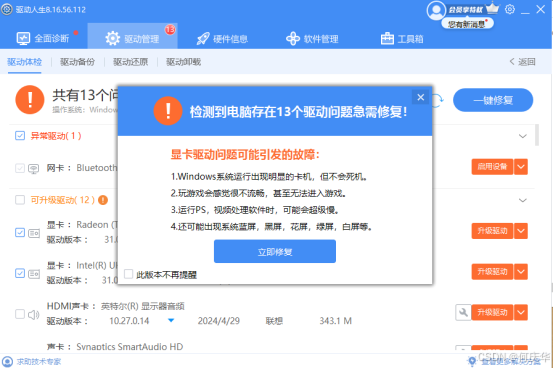
Task: Check 此版本不再提醒 checkbox
Action: [x=129, y=274]
